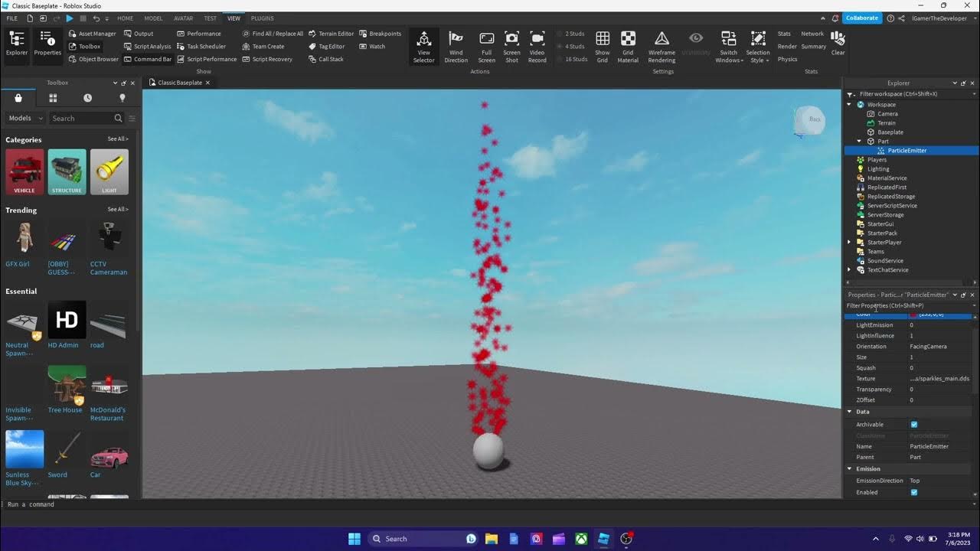
Task: Select 4 Studs grid option
Action: point(571,46)
